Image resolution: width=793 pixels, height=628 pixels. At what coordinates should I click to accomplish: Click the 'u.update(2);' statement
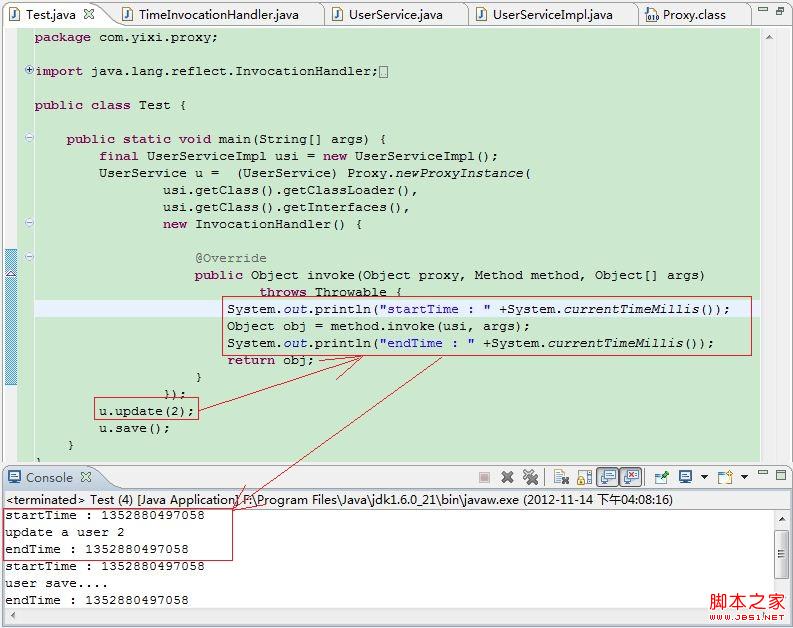146,411
